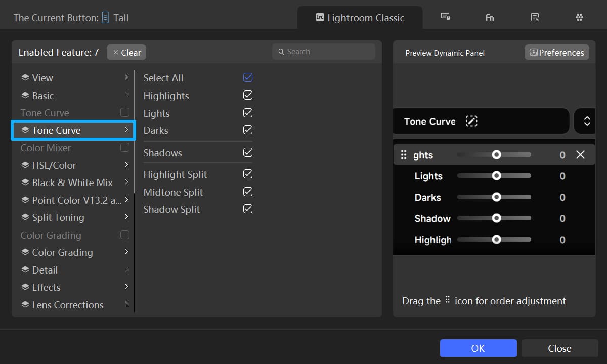Click the Close button
Image resolution: width=607 pixels, height=364 pixels.
point(559,348)
